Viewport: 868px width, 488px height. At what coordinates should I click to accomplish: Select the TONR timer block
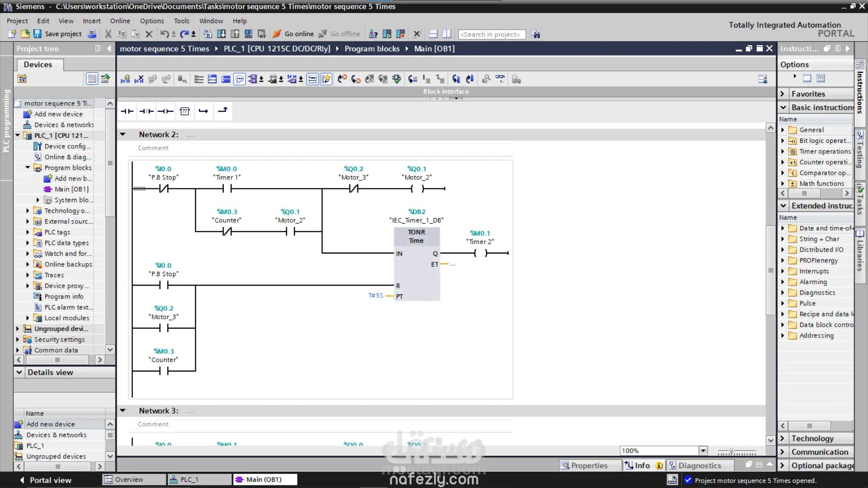tap(417, 264)
